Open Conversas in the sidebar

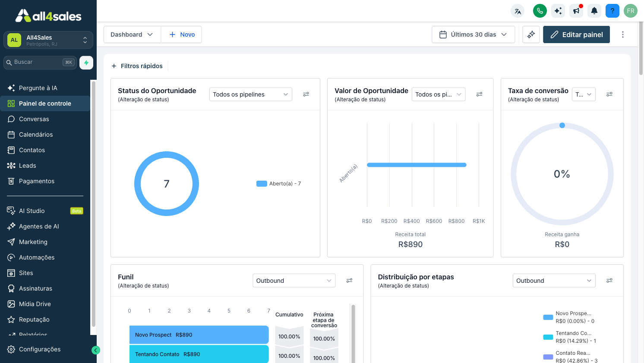click(x=45, y=119)
